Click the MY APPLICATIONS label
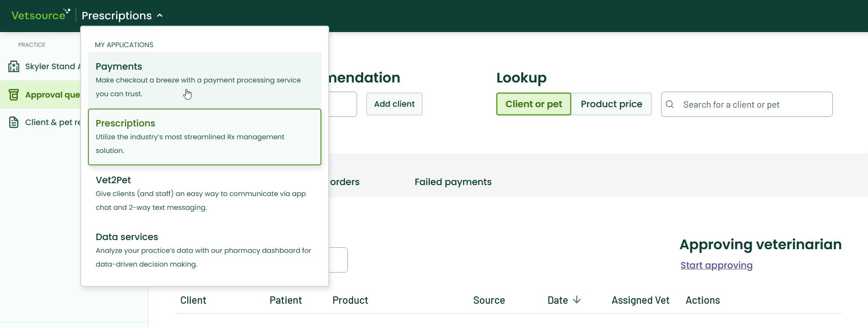868x328 pixels. click(124, 45)
